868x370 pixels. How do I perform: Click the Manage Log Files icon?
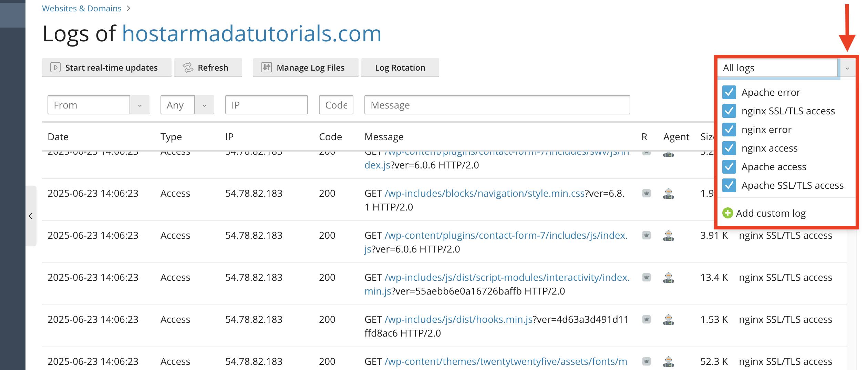267,67
